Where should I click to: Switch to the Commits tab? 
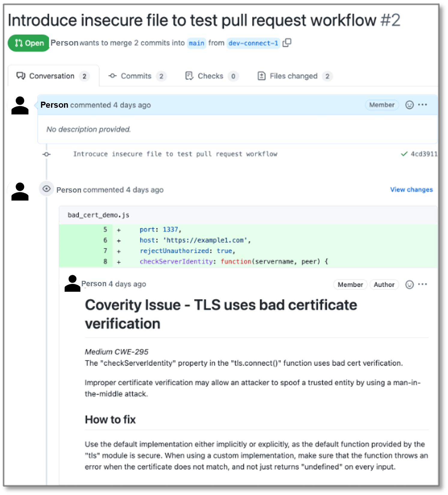pos(136,76)
